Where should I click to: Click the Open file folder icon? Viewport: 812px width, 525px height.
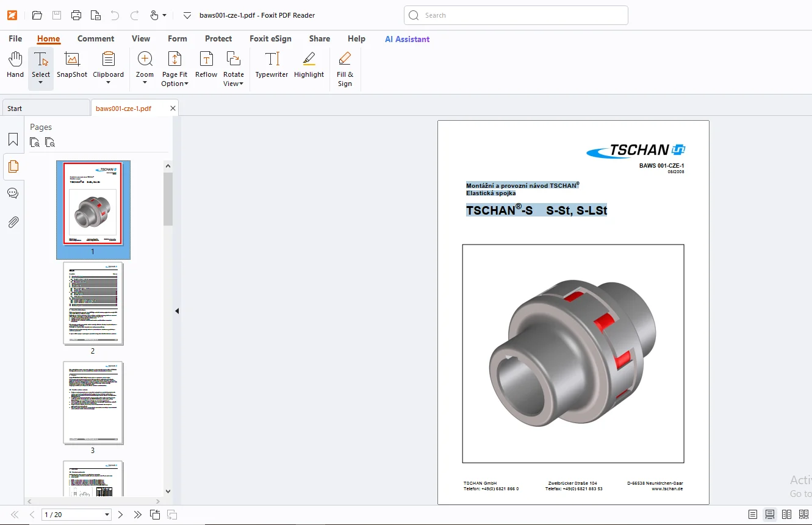37,15
